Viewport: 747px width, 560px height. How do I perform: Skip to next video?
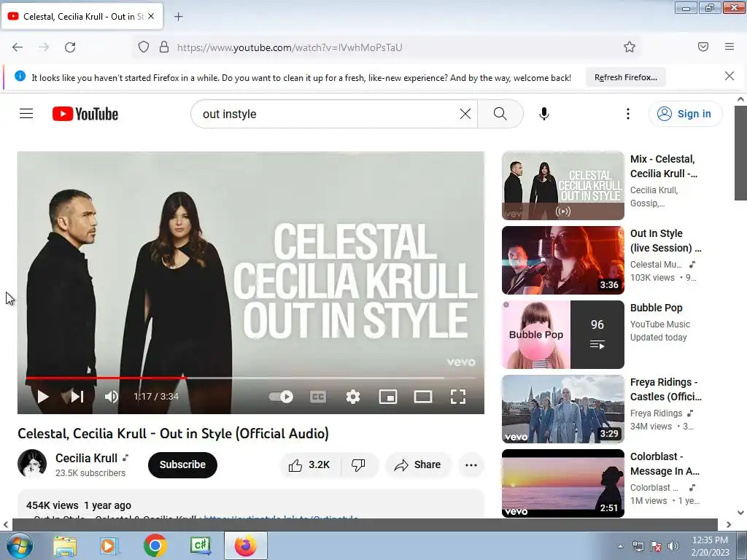pos(77,397)
